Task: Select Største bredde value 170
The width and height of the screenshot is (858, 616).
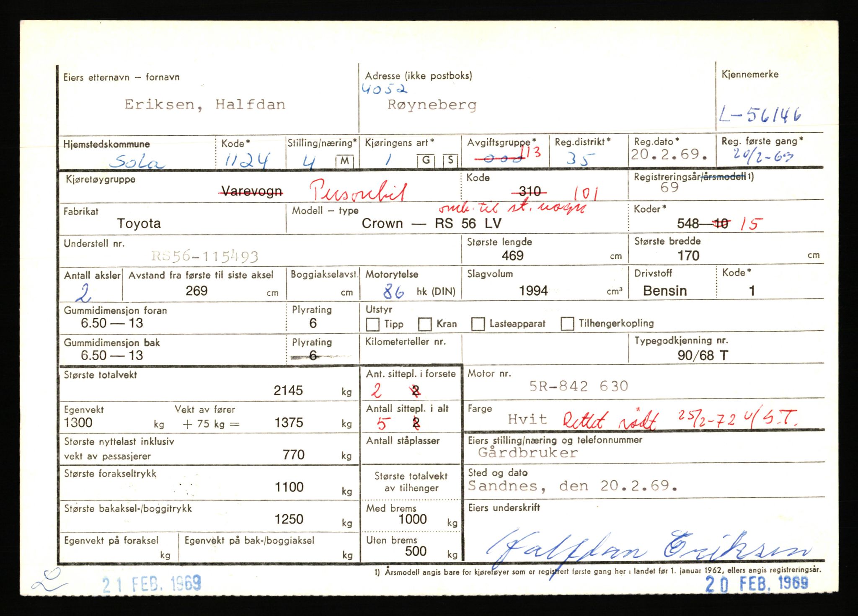Action: (x=688, y=255)
